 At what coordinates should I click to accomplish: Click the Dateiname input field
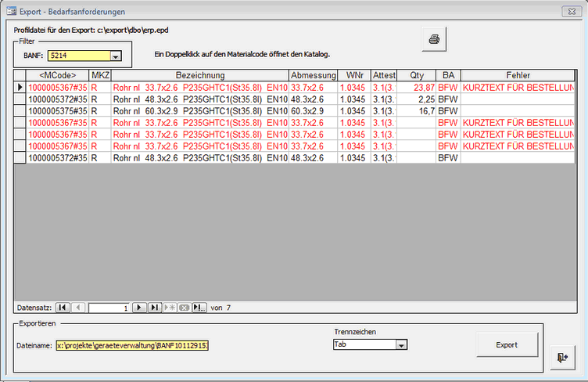pyautogui.click(x=132, y=344)
